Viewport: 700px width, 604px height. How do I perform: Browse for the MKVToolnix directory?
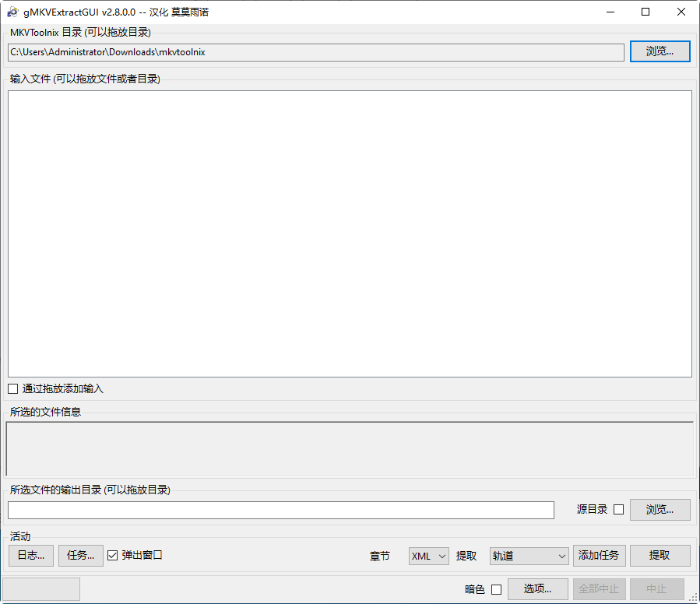(659, 51)
